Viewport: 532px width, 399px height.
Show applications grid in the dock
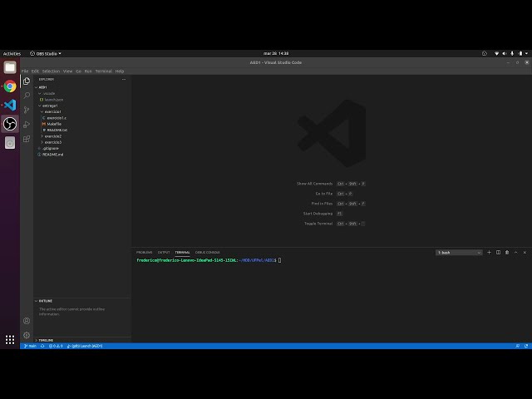(10, 340)
